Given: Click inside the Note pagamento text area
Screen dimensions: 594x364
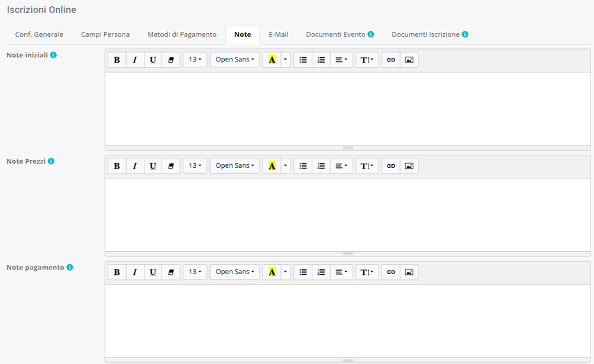Looking at the screenshot, I should point(347,320).
